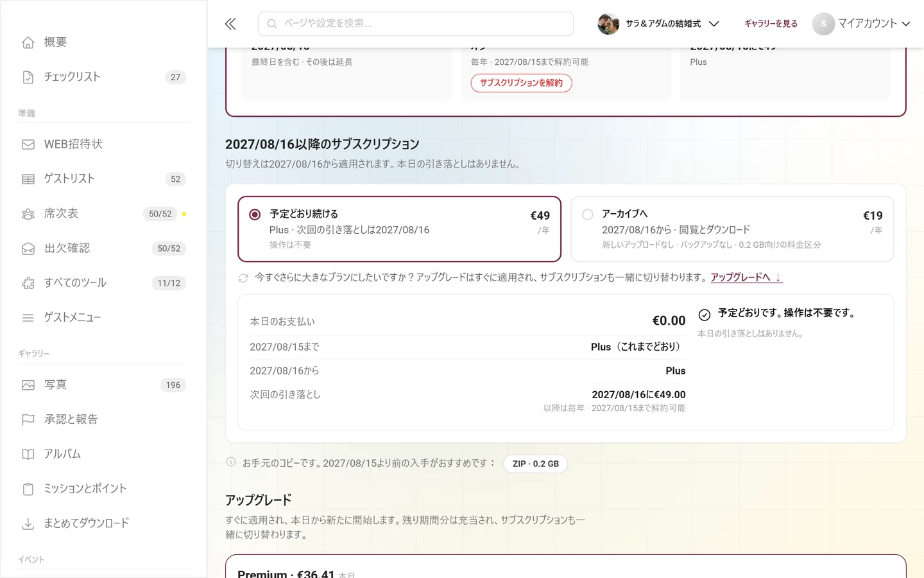Click the refresh icon beside upgrade hint
Viewport: 924px width, 578px height.
point(243,278)
